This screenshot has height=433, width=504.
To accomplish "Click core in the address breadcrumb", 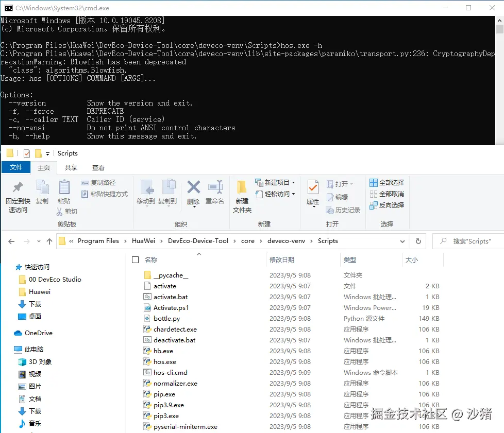I will click(x=248, y=241).
